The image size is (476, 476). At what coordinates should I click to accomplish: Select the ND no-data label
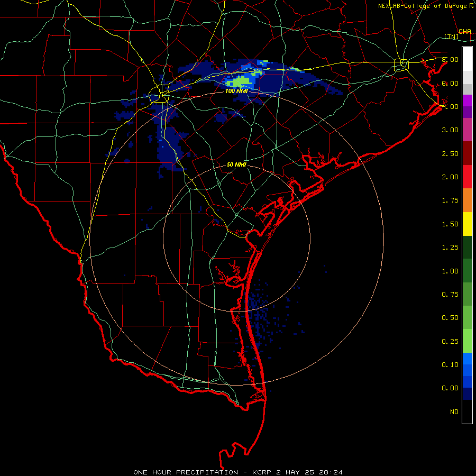point(454,412)
